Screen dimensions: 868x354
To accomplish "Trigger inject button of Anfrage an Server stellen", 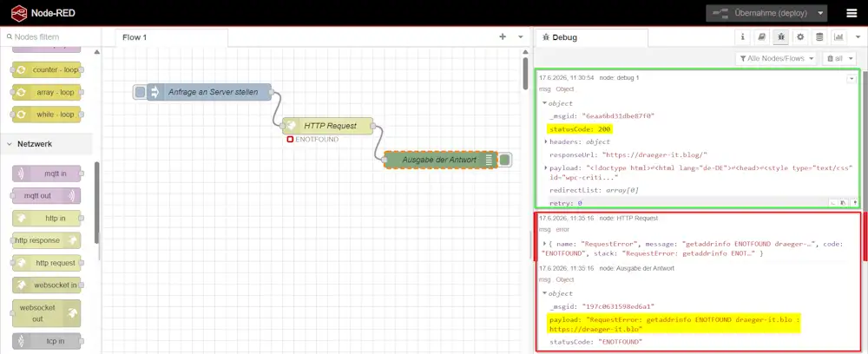I will [x=140, y=92].
